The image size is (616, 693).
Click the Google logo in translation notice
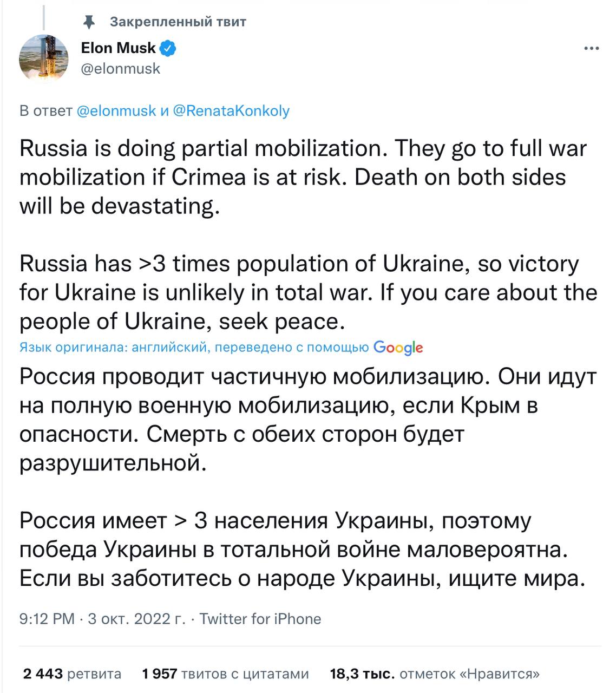pyautogui.click(x=398, y=348)
